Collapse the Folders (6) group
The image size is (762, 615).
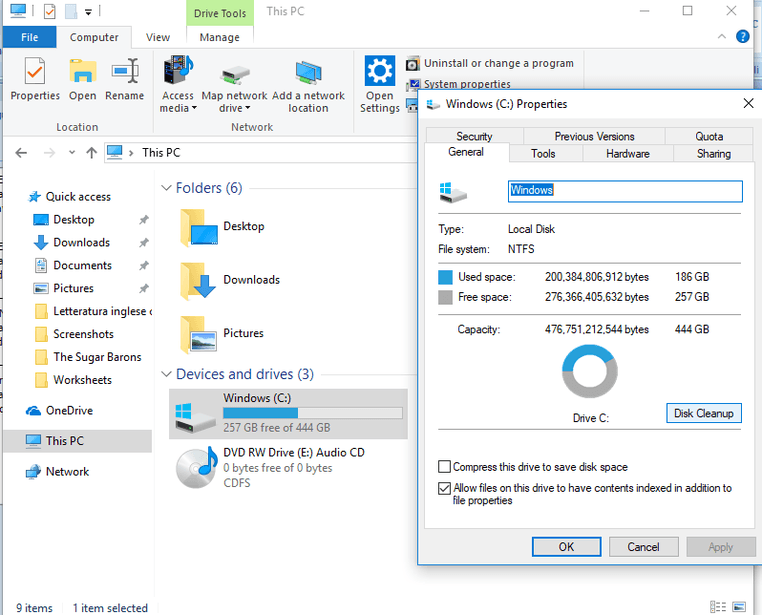point(166,188)
